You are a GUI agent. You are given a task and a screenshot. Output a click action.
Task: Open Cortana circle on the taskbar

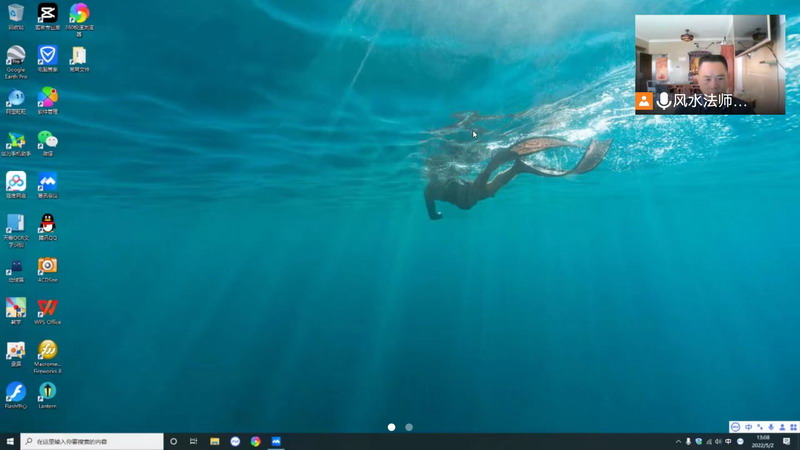pos(173,441)
